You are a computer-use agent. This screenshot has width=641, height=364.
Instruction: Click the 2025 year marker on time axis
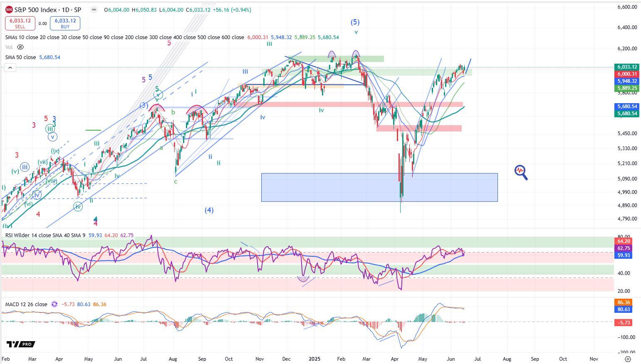point(314,359)
